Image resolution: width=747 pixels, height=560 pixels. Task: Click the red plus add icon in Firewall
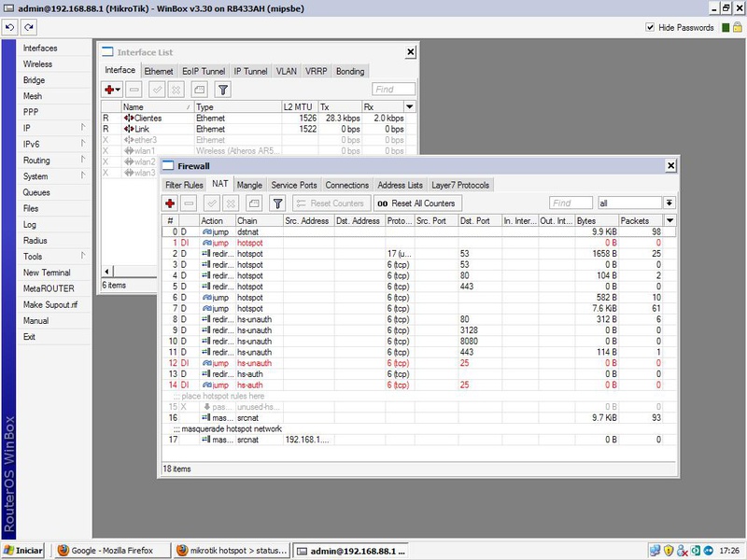[170, 203]
